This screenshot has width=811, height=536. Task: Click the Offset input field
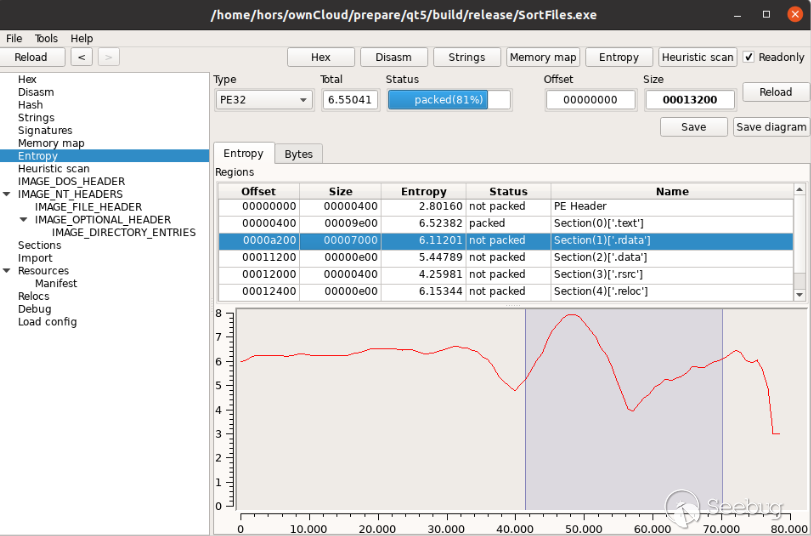[x=590, y=100]
